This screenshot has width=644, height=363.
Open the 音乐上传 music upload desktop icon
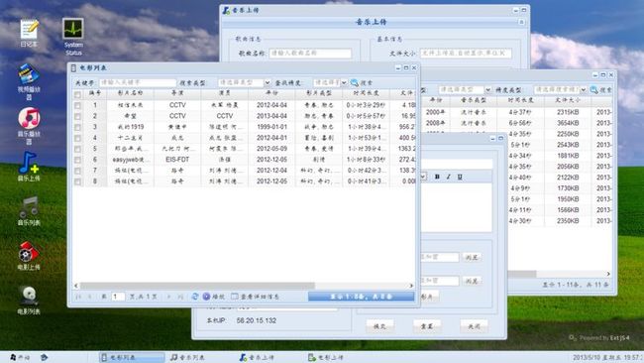[29, 167]
